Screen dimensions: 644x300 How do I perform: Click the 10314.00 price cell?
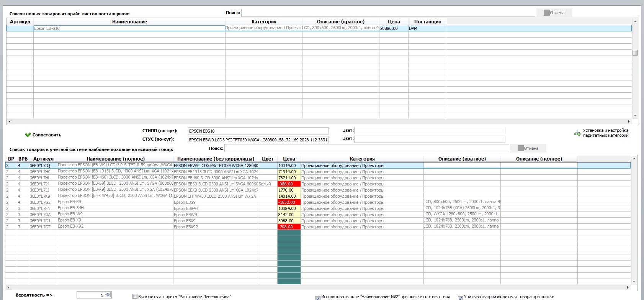289,166
